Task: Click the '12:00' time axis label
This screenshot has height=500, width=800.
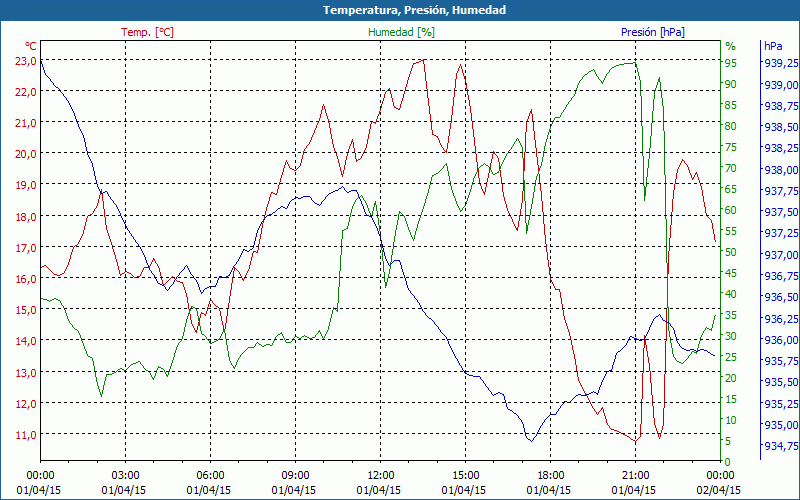Action: [380, 476]
